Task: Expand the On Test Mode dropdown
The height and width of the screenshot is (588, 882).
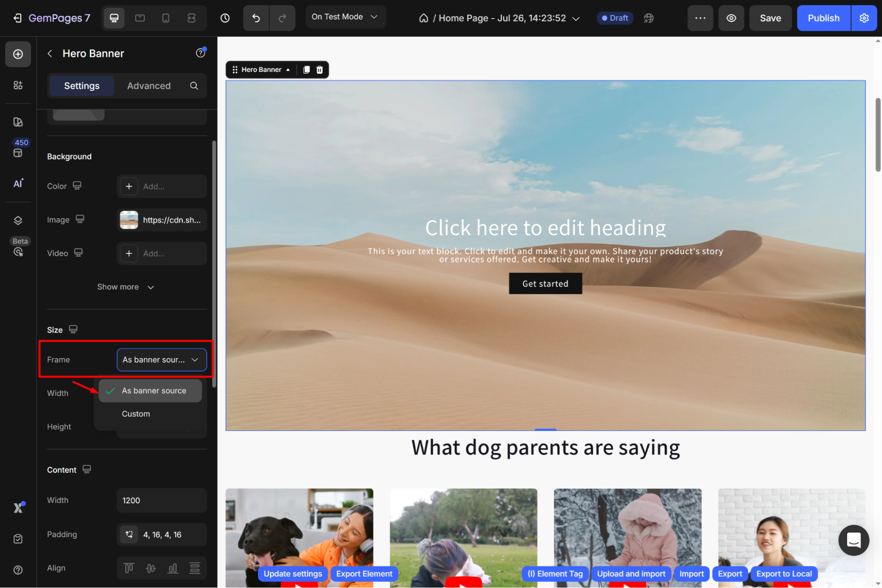Action: click(345, 17)
